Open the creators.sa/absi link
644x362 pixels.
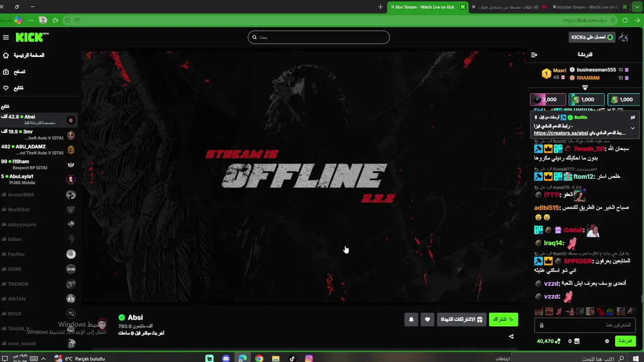[x=561, y=133]
